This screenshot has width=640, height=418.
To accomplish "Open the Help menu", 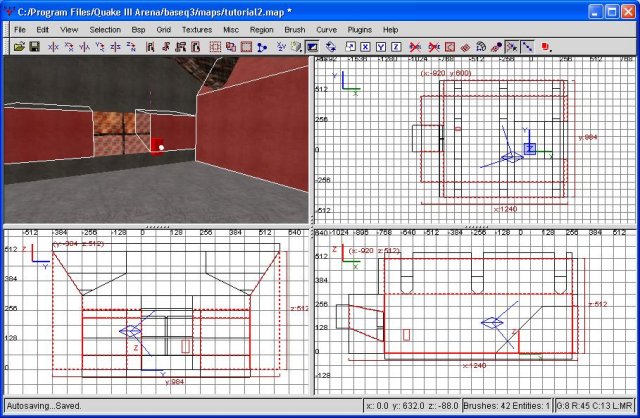I will (390, 29).
